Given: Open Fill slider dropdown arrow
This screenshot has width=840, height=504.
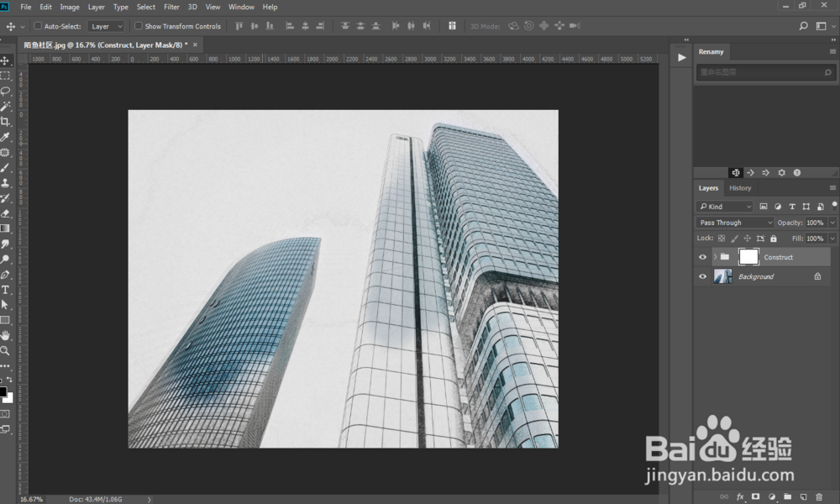Looking at the screenshot, I should (832, 239).
